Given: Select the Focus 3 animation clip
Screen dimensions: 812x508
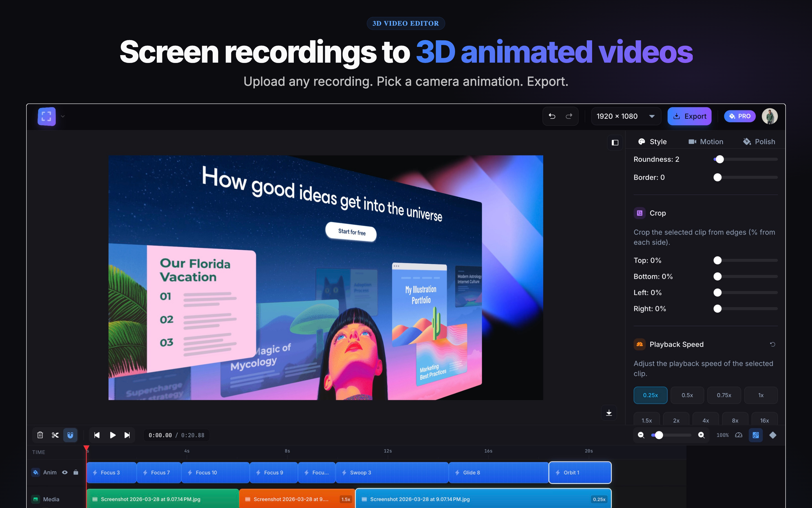Looking at the screenshot, I should point(111,472).
